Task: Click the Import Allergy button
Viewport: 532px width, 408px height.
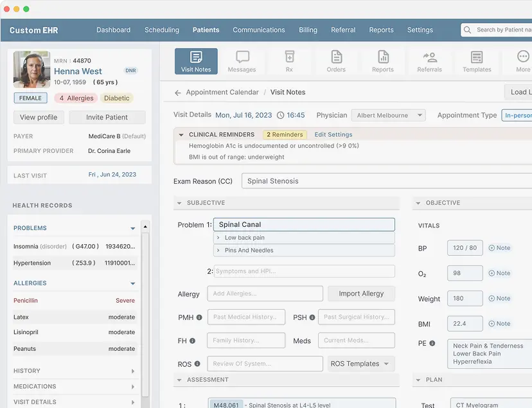Action: [x=361, y=293]
